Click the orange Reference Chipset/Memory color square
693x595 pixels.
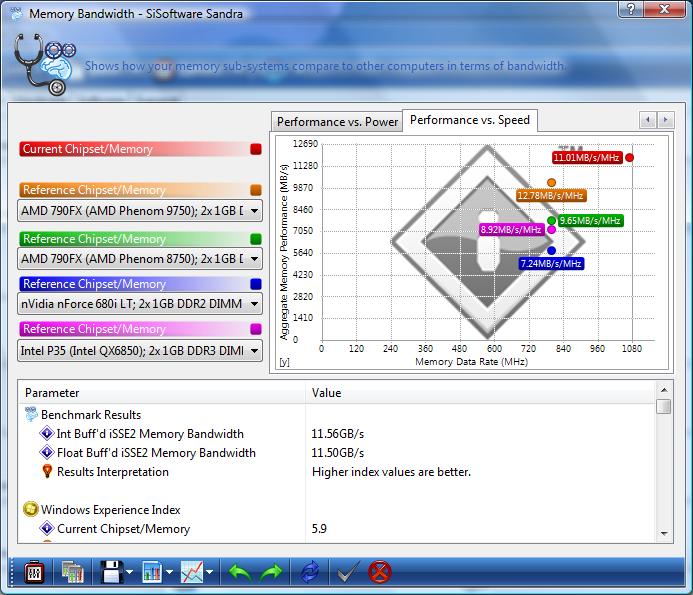tap(255, 190)
